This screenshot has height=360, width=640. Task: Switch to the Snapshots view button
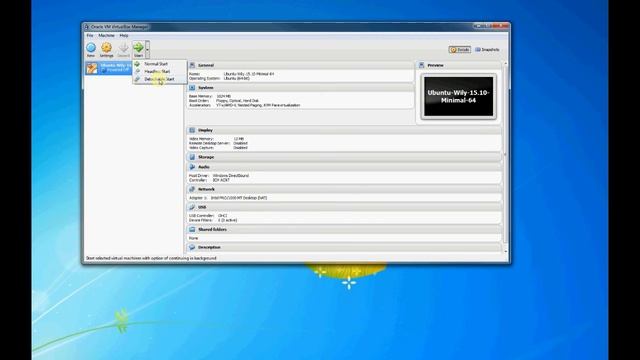point(487,49)
